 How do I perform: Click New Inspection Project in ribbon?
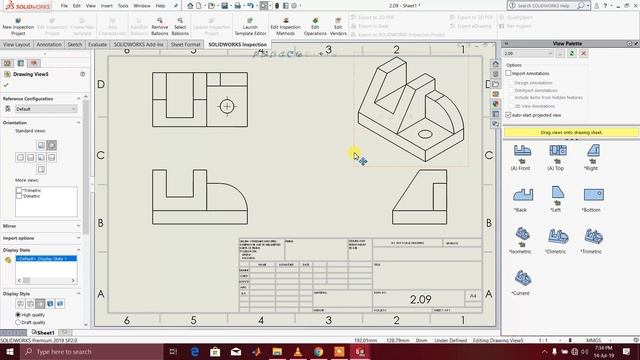[18, 27]
